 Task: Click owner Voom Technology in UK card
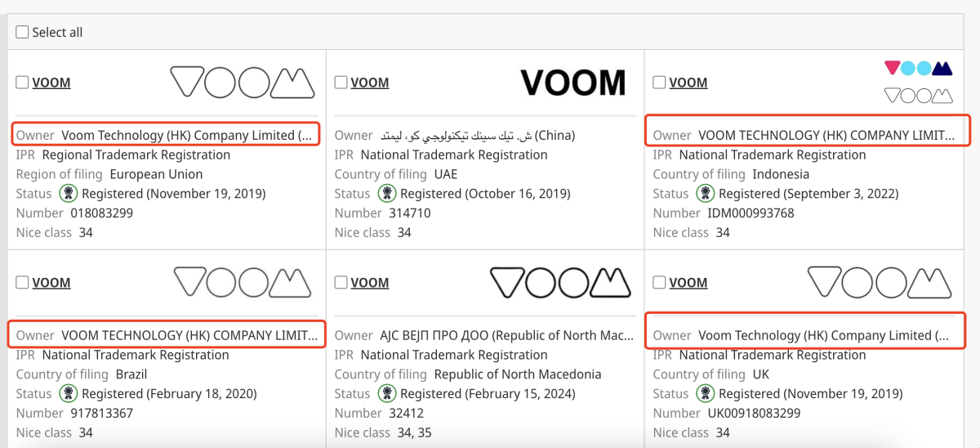(x=825, y=335)
